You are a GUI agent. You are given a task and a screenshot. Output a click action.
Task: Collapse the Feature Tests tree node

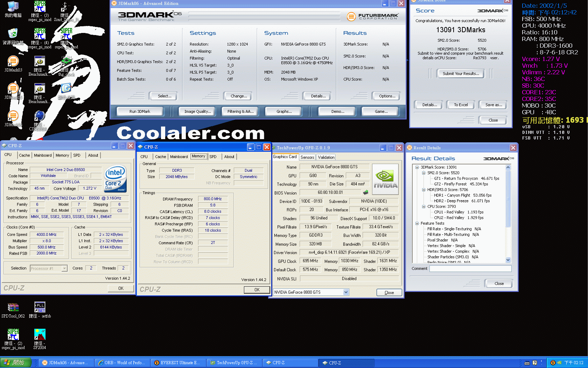pyautogui.click(x=417, y=223)
